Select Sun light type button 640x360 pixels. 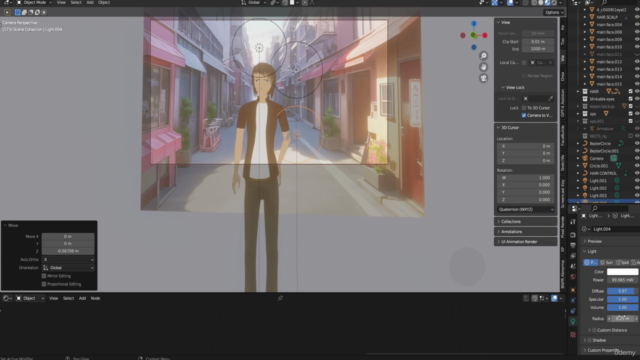(607, 262)
